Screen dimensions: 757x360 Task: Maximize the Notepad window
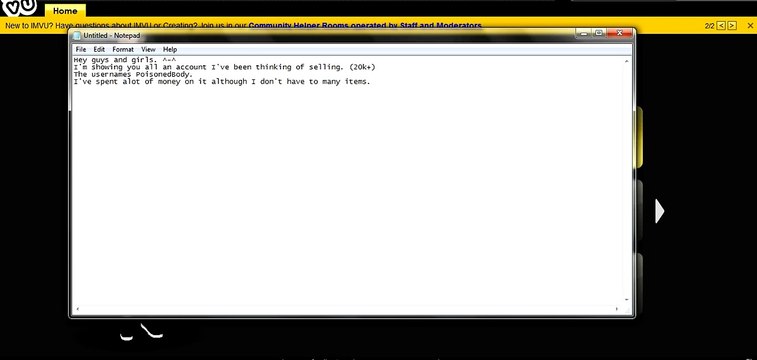point(598,33)
